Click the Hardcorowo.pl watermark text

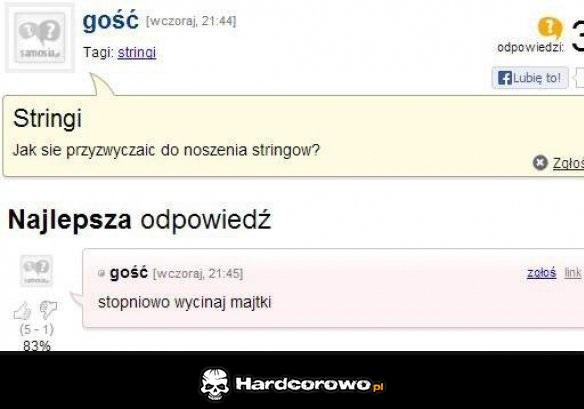tap(309, 384)
